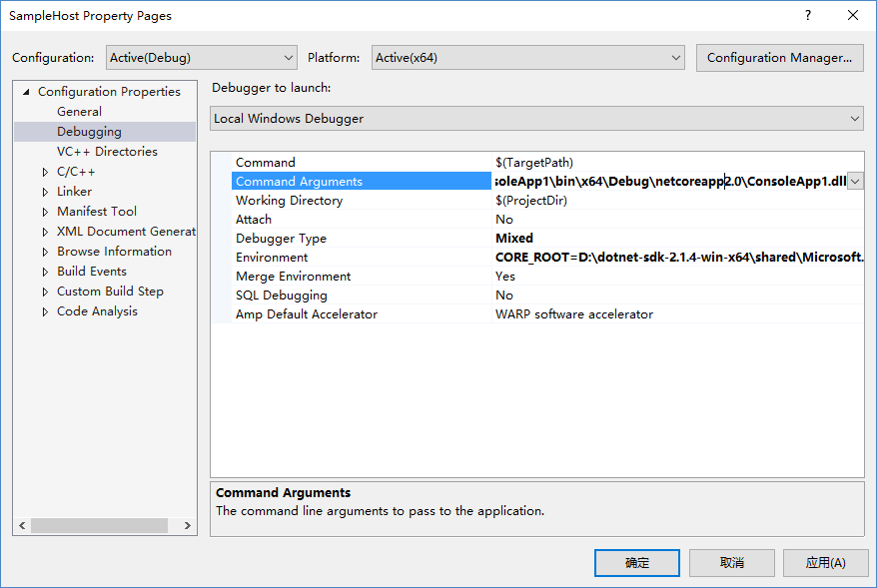Open the Command Arguments dropdown arrow
Image resolution: width=877 pixels, height=588 pixels.
853,181
